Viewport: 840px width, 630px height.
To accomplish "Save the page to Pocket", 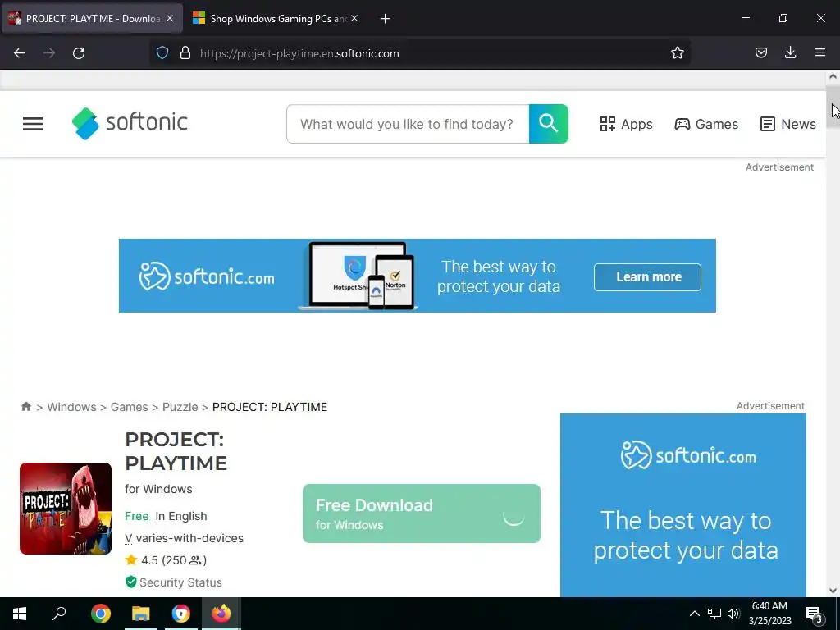I will tap(761, 53).
